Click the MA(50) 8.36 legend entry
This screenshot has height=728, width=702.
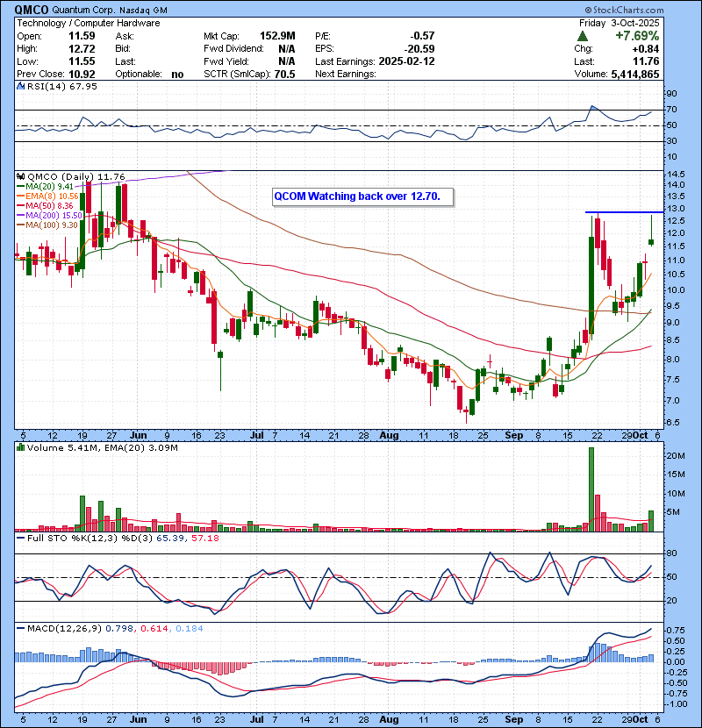click(45, 205)
